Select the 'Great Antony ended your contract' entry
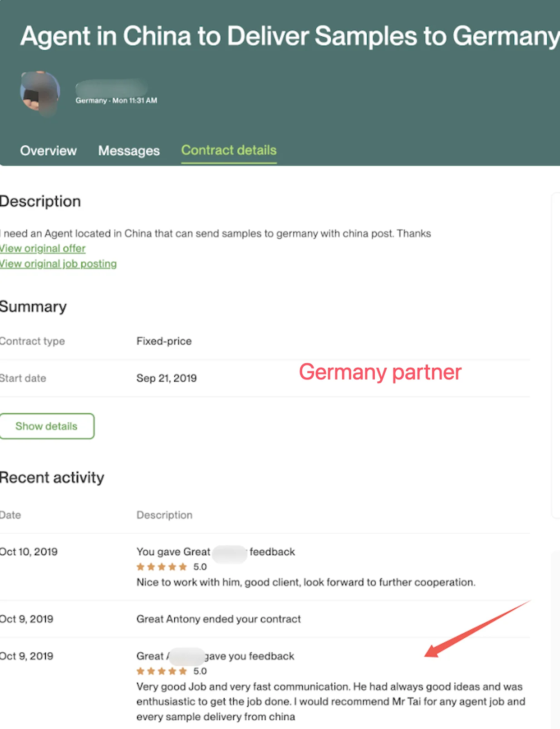Screen dimensions: 560x729 [218, 619]
